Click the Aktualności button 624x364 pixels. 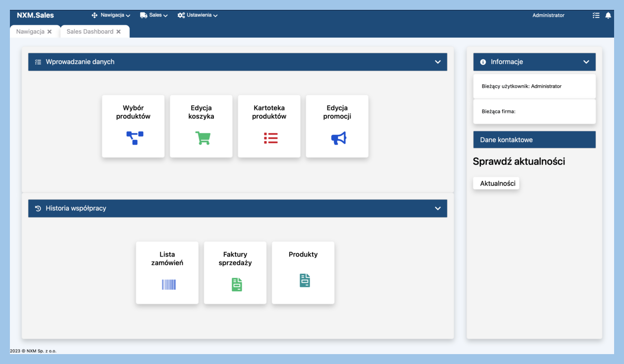497,183
